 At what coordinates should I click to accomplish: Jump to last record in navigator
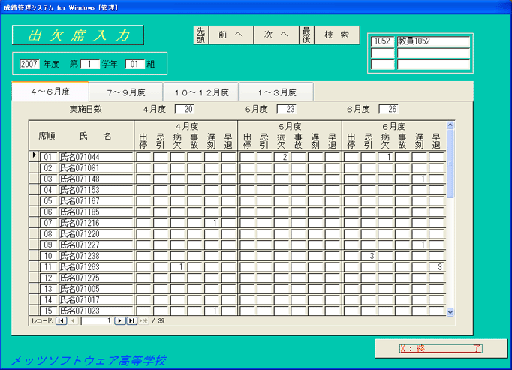pos(132,321)
